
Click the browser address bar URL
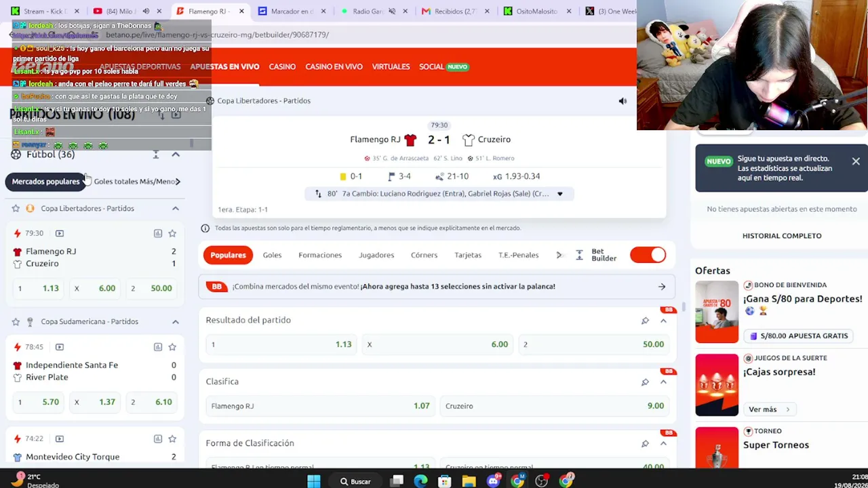tap(217, 35)
